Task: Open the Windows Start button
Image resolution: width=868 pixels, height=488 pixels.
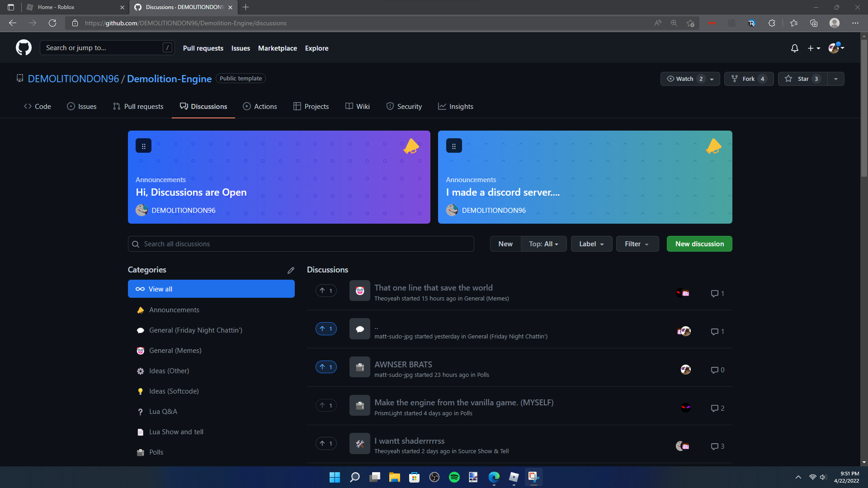Action: (335, 477)
